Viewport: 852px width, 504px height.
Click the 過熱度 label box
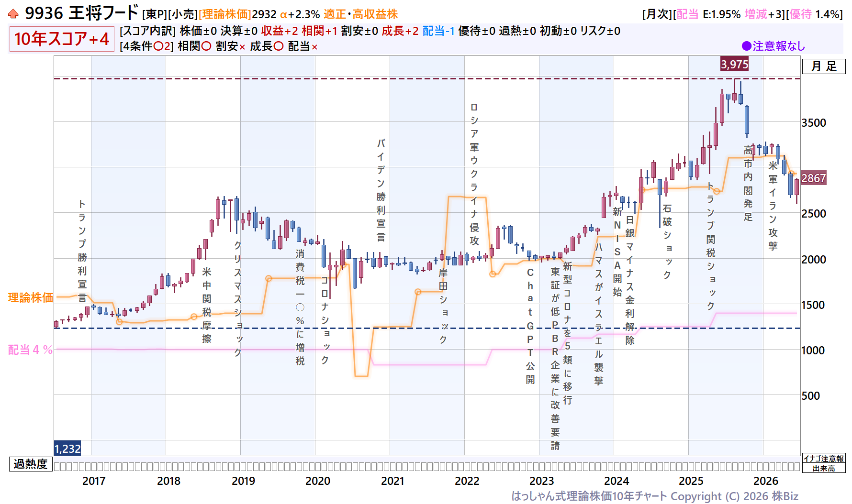(x=31, y=464)
